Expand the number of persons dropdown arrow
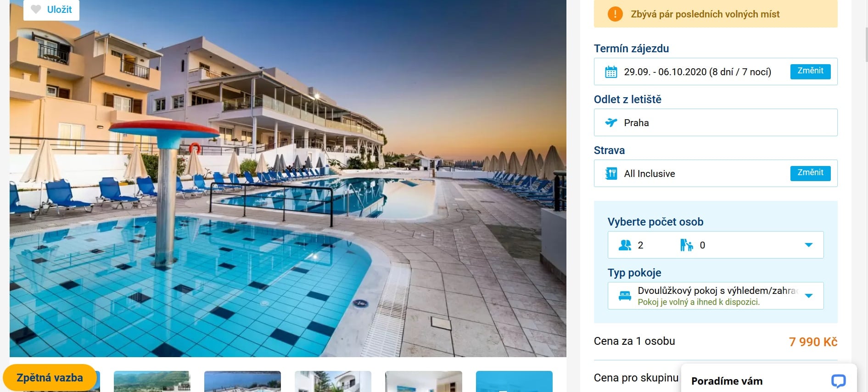The width and height of the screenshot is (868, 392). click(809, 245)
